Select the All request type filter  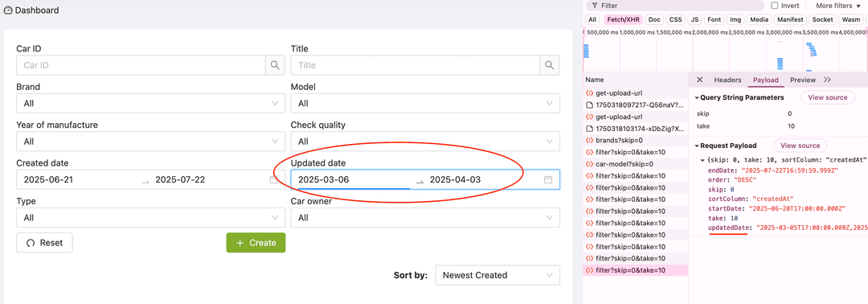click(x=592, y=19)
